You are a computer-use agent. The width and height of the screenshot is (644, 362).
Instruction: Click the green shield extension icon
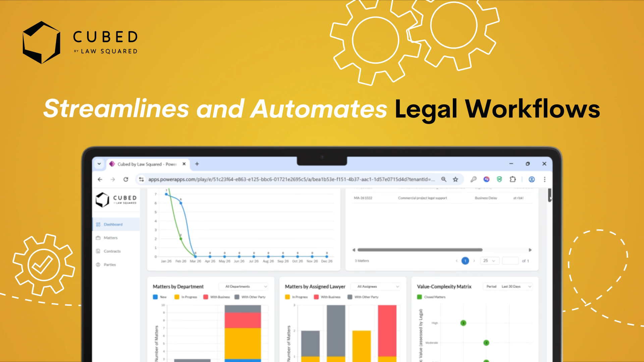(x=499, y=179)
